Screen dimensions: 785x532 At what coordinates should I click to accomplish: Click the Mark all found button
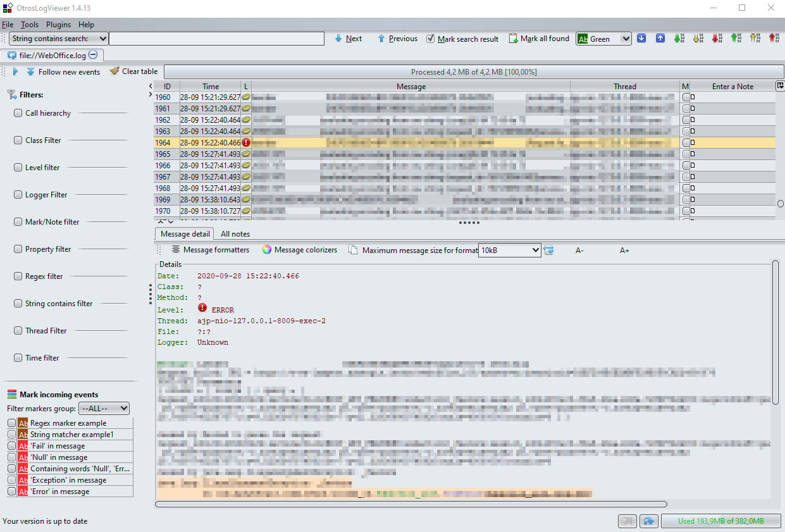pos(539,38)
